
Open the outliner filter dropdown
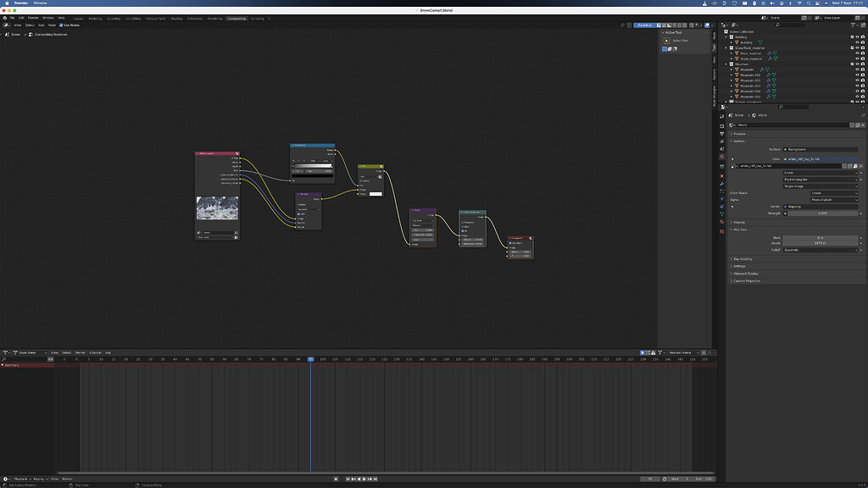pos(854,25)
